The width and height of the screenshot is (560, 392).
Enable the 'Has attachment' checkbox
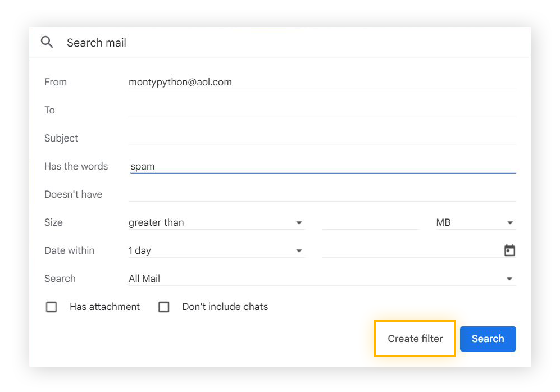pos(52,307)
